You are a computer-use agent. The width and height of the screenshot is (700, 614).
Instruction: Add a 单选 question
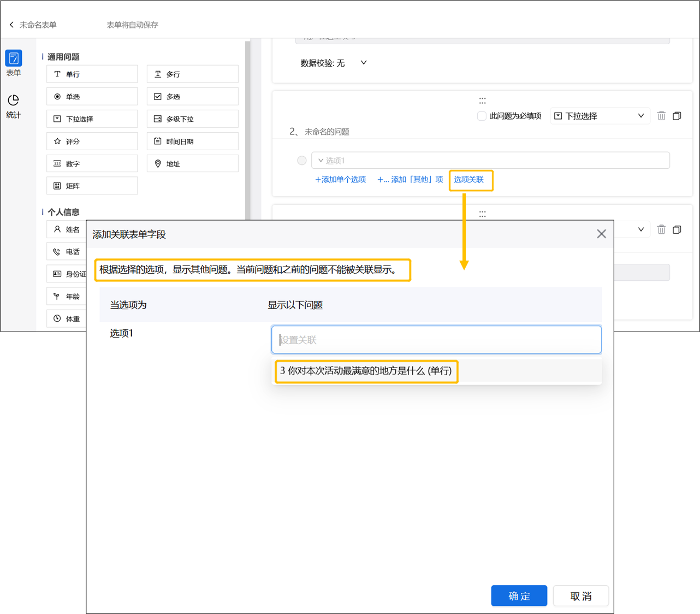coord(92,96)
